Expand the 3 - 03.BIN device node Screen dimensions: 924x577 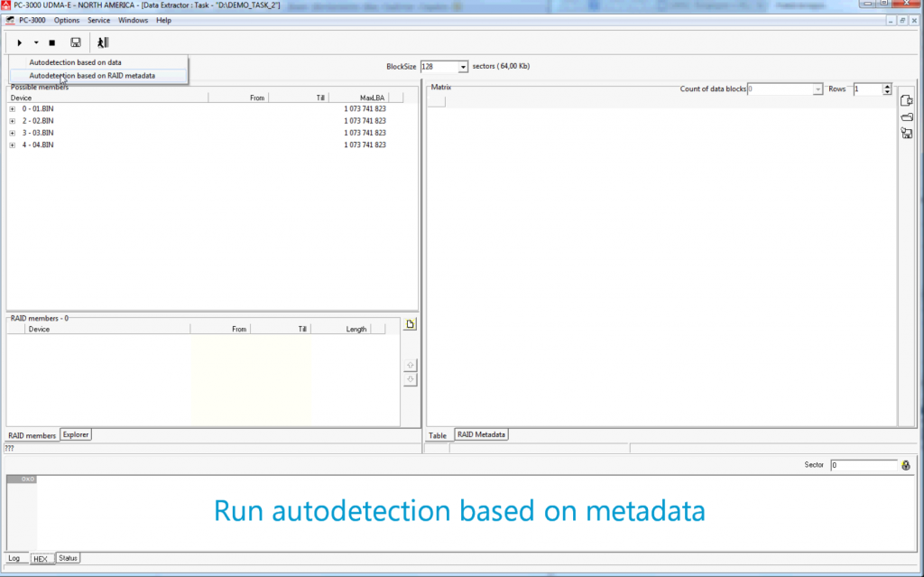pos(13,133)
